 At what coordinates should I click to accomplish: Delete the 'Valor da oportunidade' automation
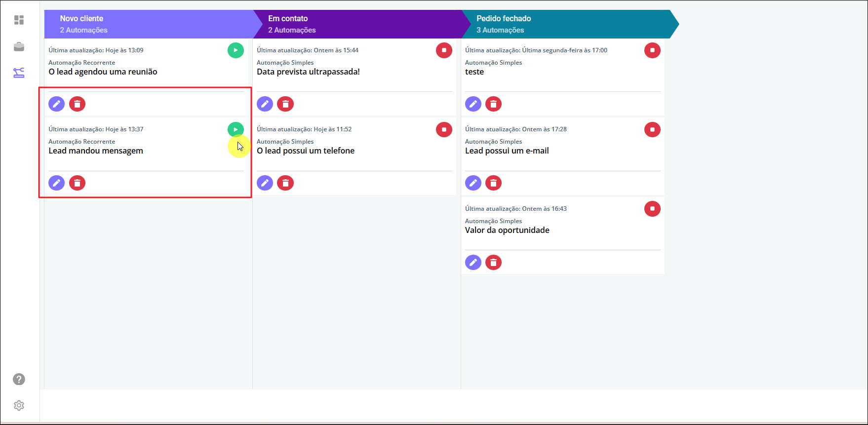click(x=493, y=263)
